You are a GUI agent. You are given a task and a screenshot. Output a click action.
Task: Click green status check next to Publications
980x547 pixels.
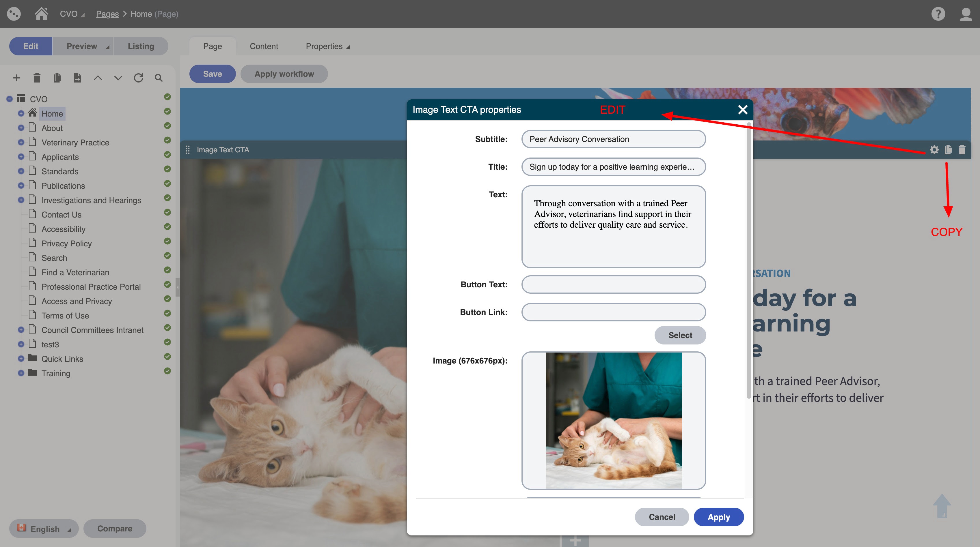pos(167,183)
